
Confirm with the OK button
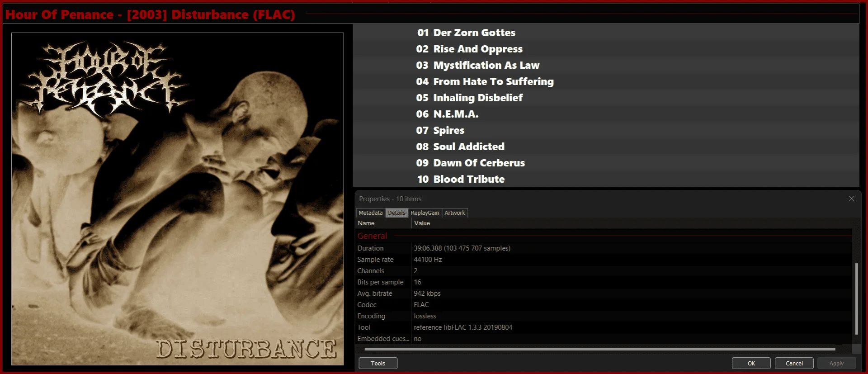click(751, 363)
